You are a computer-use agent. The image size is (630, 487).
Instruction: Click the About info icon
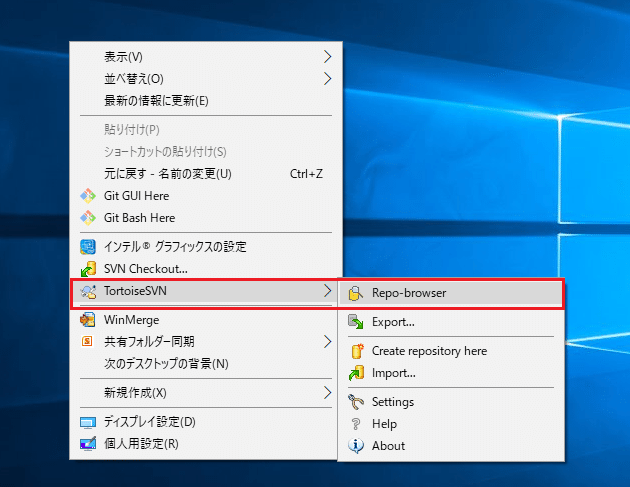click(x=356, y=446)
